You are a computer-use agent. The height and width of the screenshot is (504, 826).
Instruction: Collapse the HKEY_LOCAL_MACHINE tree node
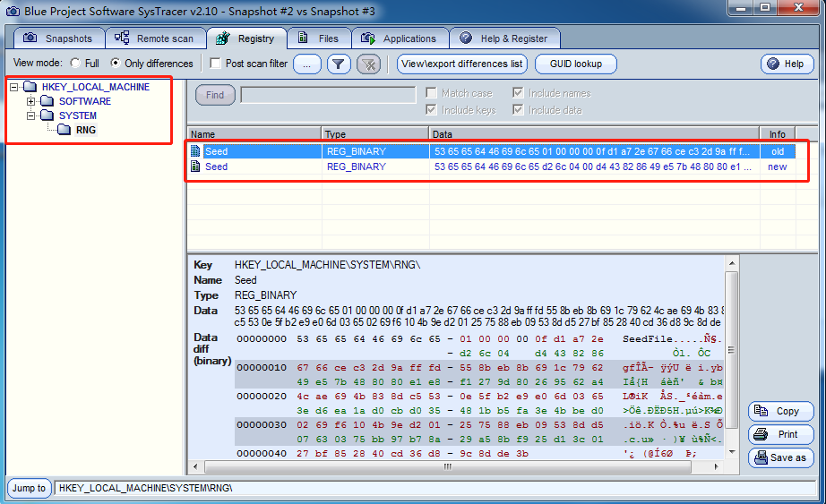click(14, 87)
